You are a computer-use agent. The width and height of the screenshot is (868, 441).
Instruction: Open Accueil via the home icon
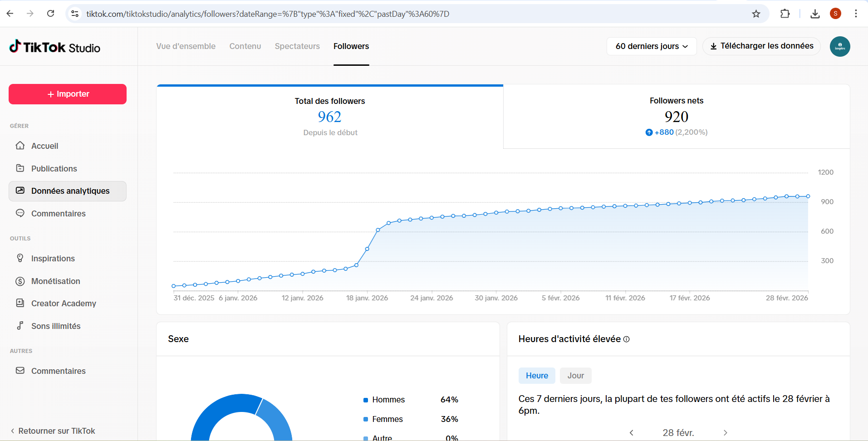20,146
